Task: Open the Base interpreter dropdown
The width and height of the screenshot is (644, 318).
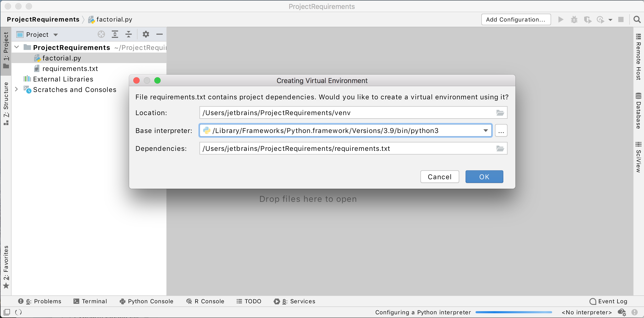Action: tap(486, 131)
